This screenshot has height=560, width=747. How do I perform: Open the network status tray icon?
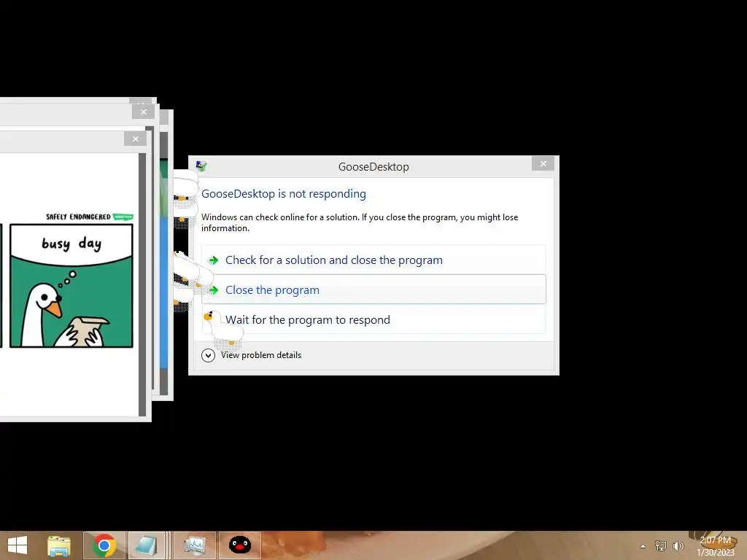click(x=661, y=546)
